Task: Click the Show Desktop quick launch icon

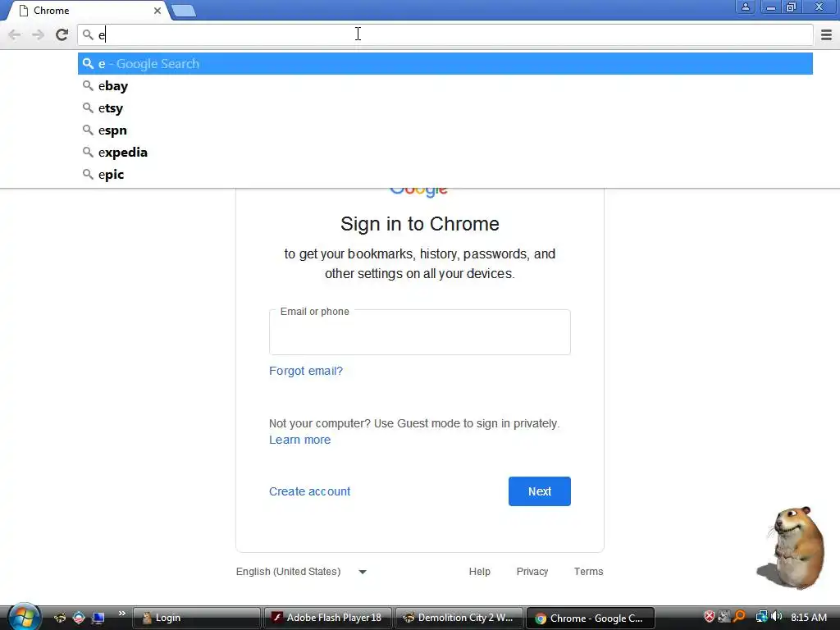Action: point(98,618)
